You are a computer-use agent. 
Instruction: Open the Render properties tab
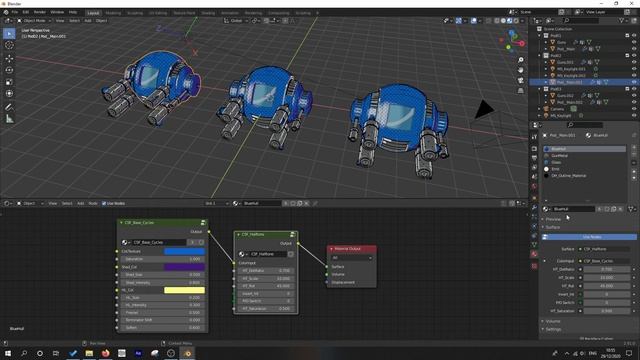tap(534, 149)
